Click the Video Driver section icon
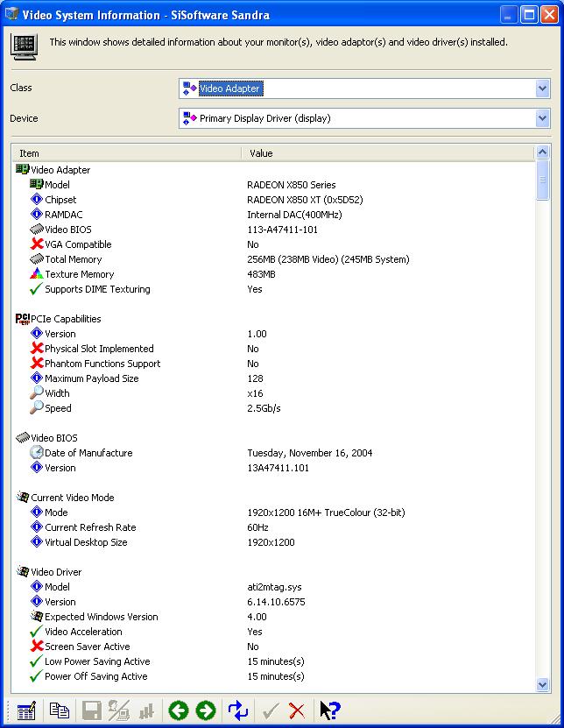 (x=22, y=571)
